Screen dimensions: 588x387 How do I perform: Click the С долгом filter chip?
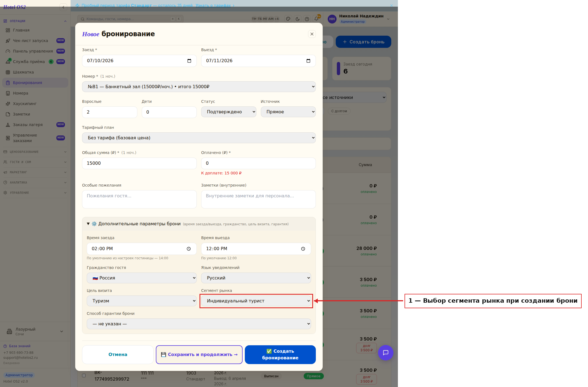[339, 111]
